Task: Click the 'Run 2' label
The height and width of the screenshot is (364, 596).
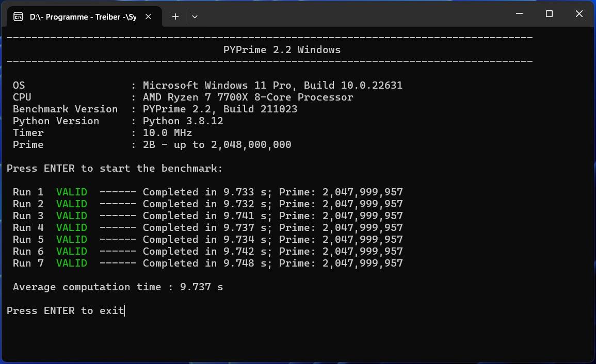Action: tap(28, 204)
